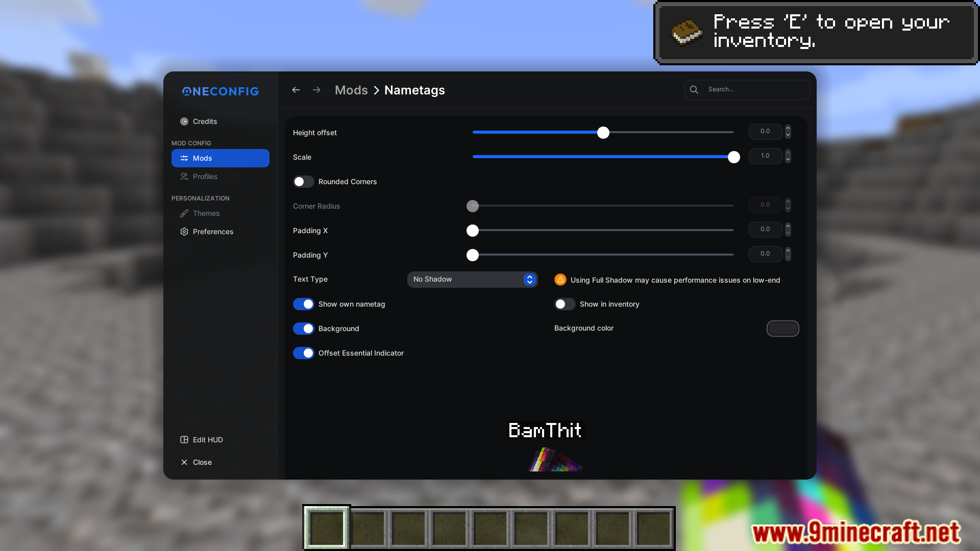Click Corner Radius value field
Viewport: 980px width, 551px height.
(765, 205)
